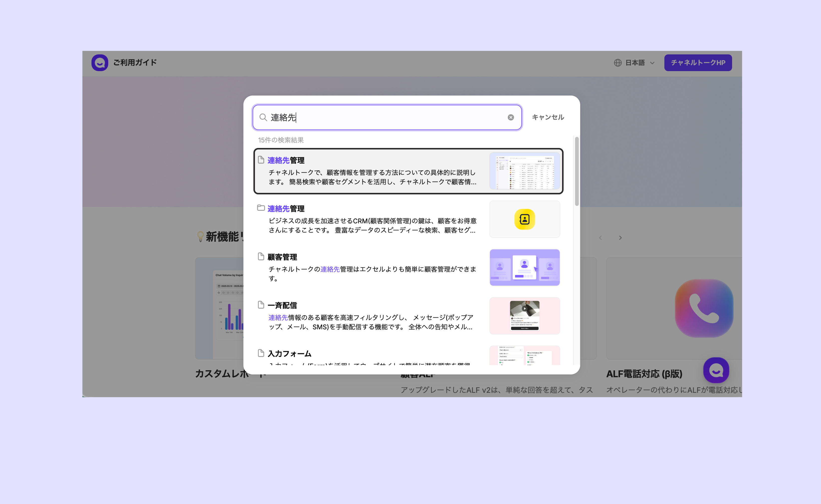The width and height of the screenshot is (821, 504).
Task: Clear search text with the X icon
Action: pos(510,117)
